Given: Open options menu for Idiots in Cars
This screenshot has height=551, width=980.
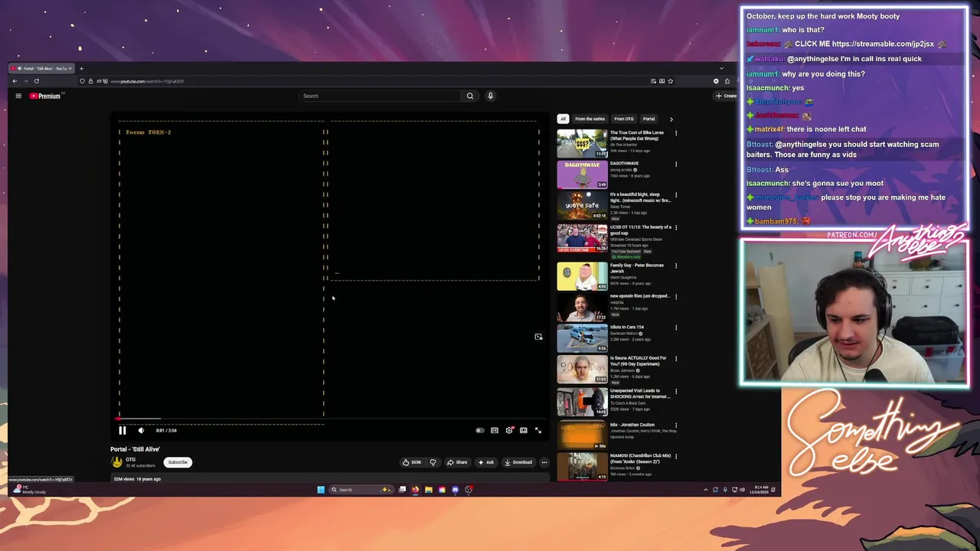Looking at the screenshot, I should pyautogui.click(x=676, y=328).
